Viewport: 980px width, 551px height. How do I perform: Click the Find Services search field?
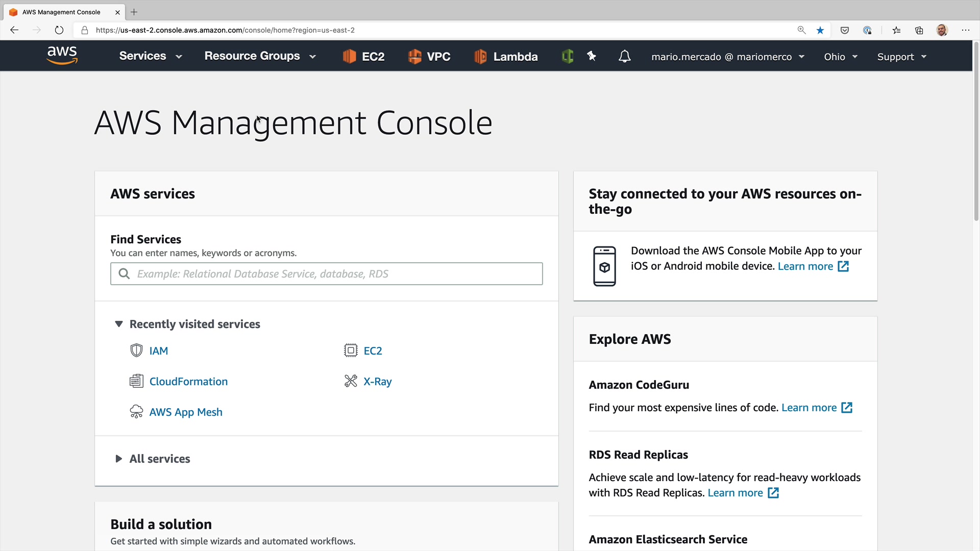[x=327, y=274]
